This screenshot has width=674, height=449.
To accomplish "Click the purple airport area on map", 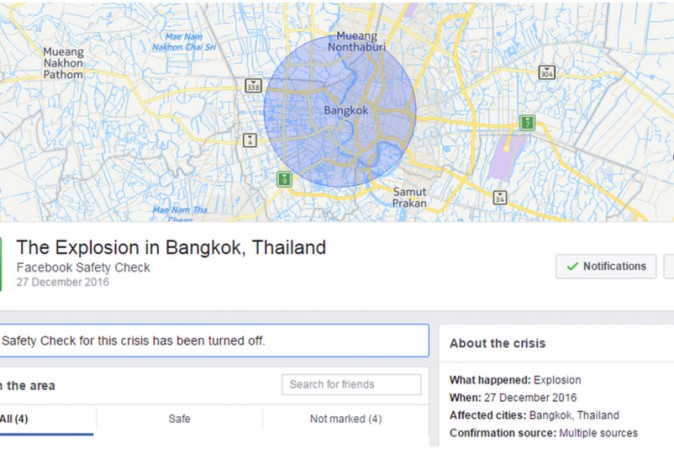I will point(507,157).
